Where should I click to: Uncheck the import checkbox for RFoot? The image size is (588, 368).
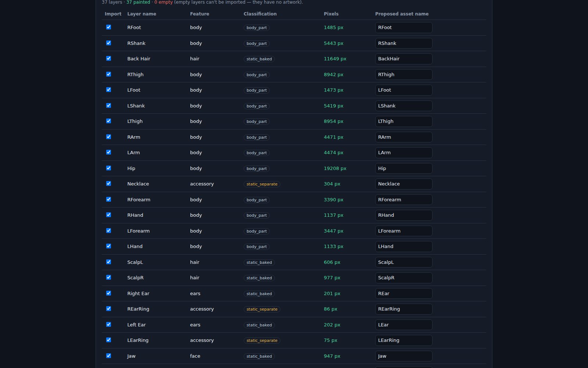coord(108,27)
